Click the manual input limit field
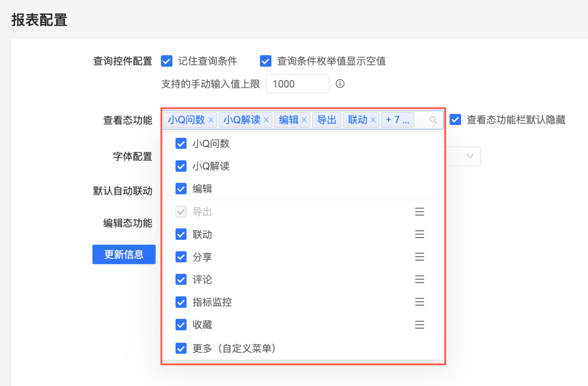Screen dimensions: 588x386 297,84
